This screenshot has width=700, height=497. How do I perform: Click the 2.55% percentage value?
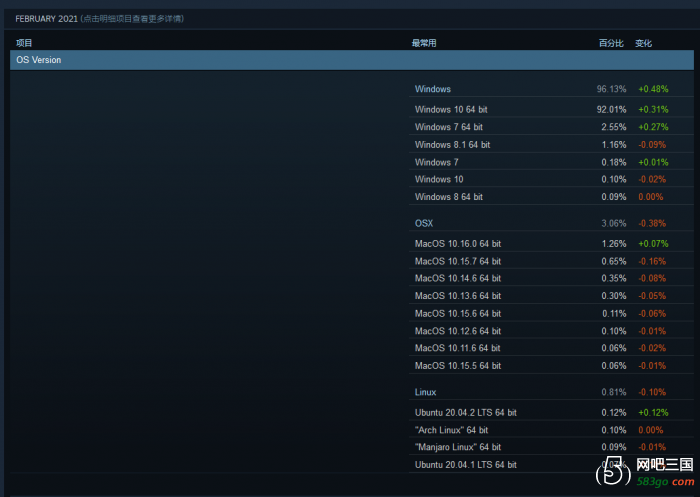(613, 127)
